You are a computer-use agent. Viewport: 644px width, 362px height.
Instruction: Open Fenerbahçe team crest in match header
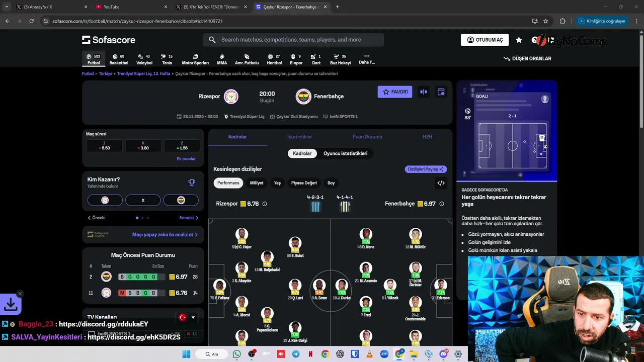click(303, 96)
